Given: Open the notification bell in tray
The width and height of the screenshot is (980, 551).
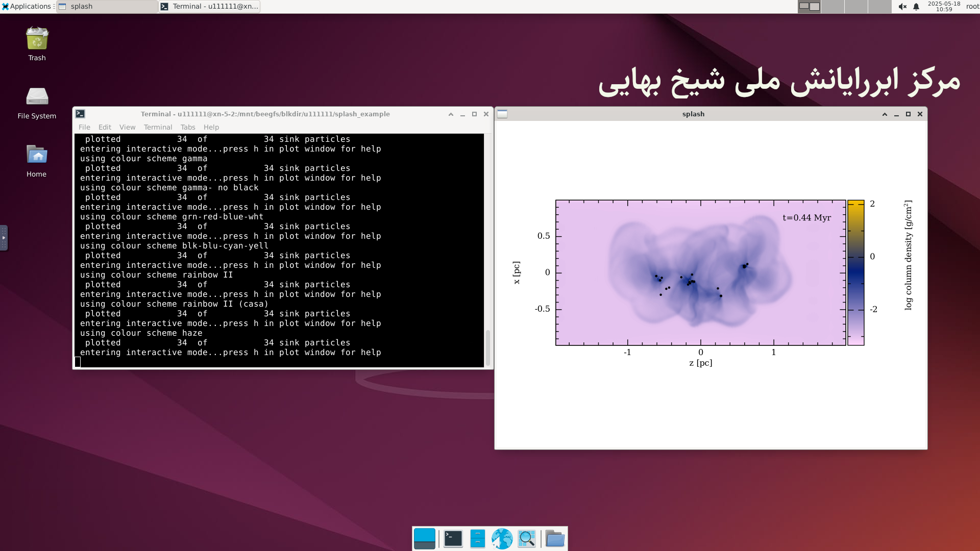Looking at the screenshot, I should coord(916,7).
